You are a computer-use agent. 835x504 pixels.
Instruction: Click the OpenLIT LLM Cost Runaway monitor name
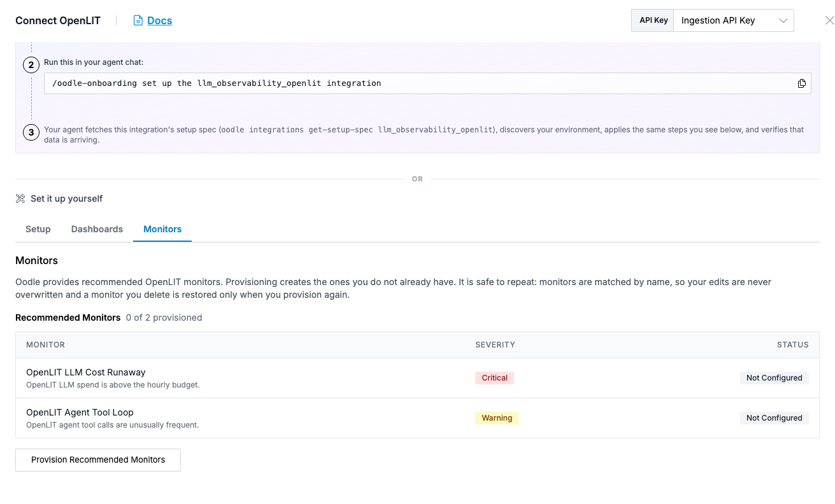coord(86,372)
